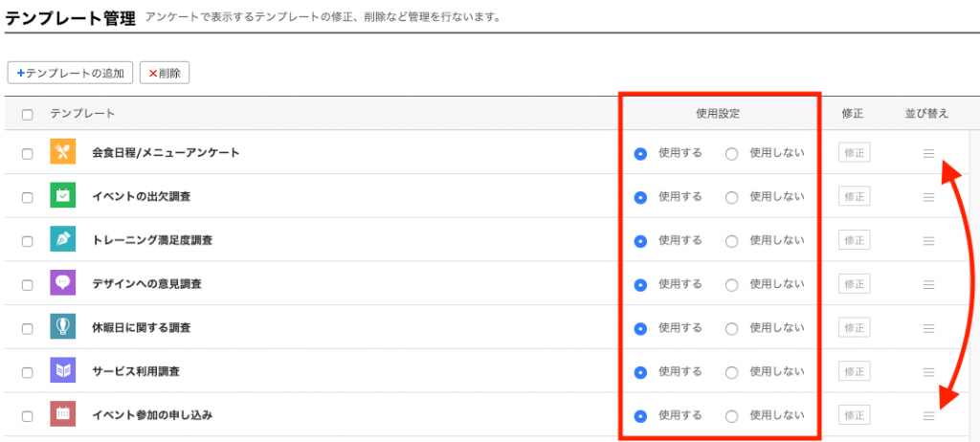Click the orange fork-and-knife icon for 会食日程/メニューアンケート

click(x=62, y=152)
